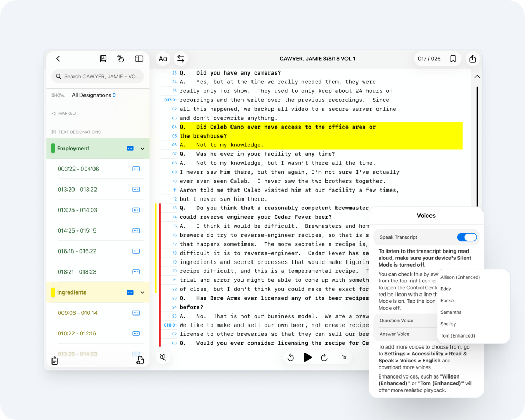Open the All Designations filter dropdown
Screen dimensions: 525x420
pos(94,95)
